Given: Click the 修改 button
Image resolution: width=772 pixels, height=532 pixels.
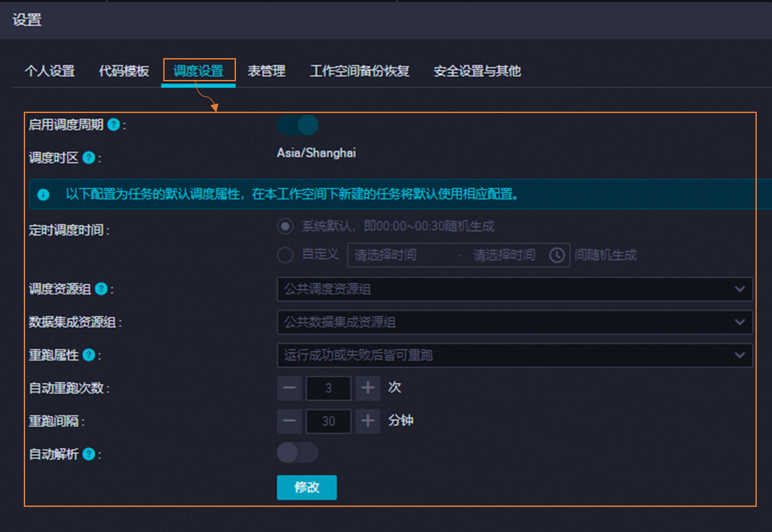Looking at the screenshot, I should point(307,488).
